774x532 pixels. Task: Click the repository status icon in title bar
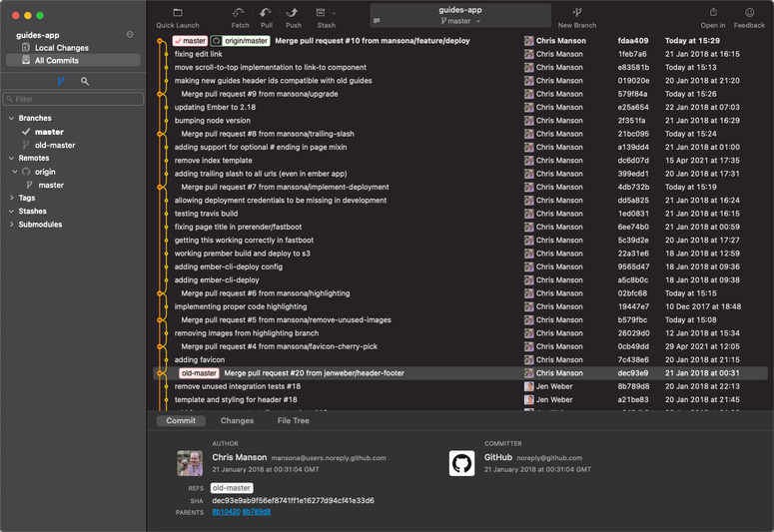(x=378, y=21)
